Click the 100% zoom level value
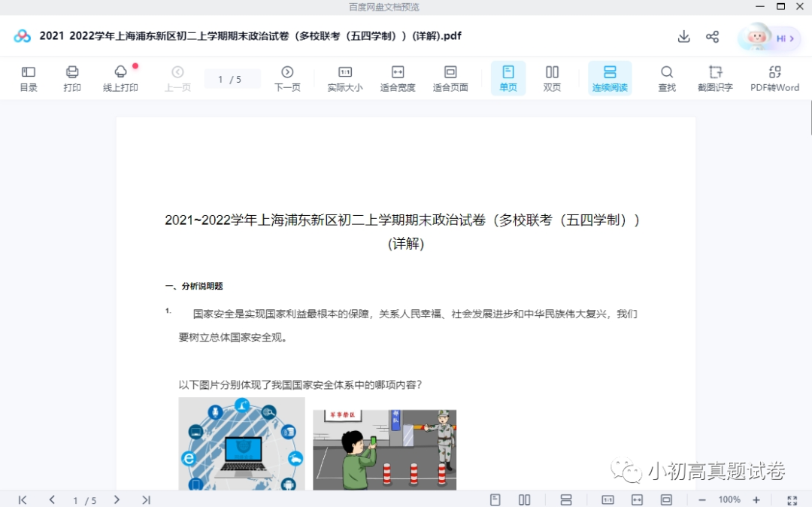Image resolution: width=812 pixels, height=507 pixels. coord(729,499)
